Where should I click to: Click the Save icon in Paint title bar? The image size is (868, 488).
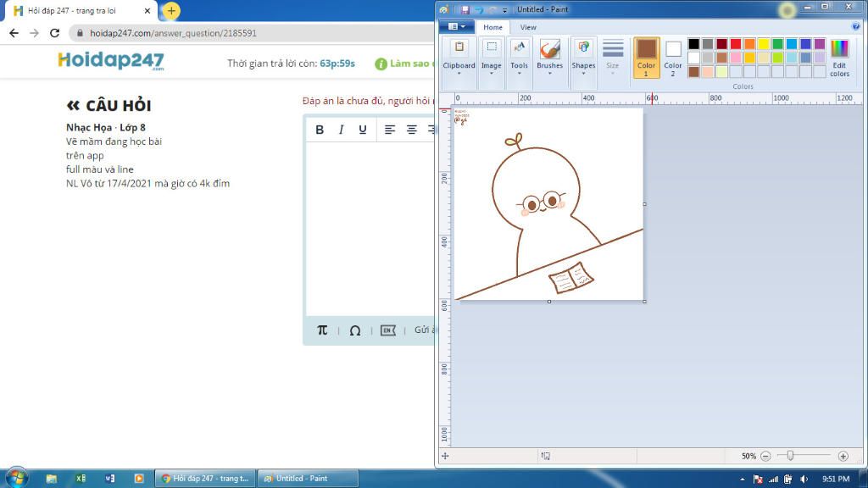point(465,10)
